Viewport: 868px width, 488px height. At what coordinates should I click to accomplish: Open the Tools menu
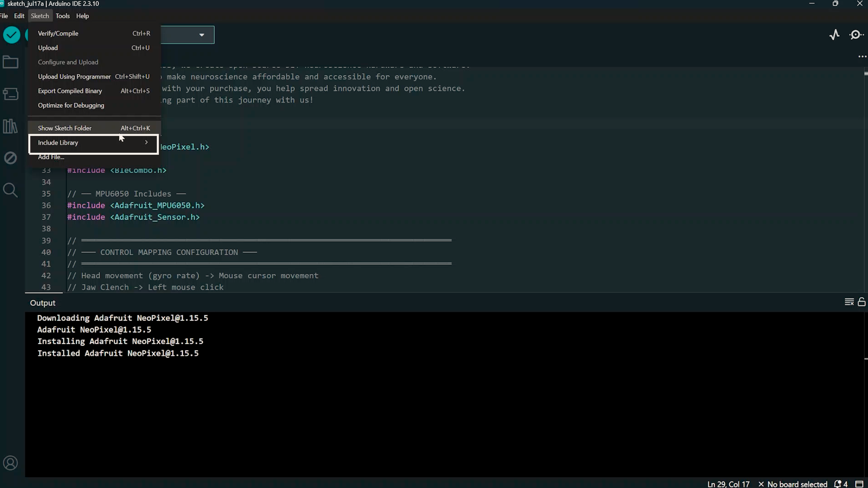click(x=63, y=16)
